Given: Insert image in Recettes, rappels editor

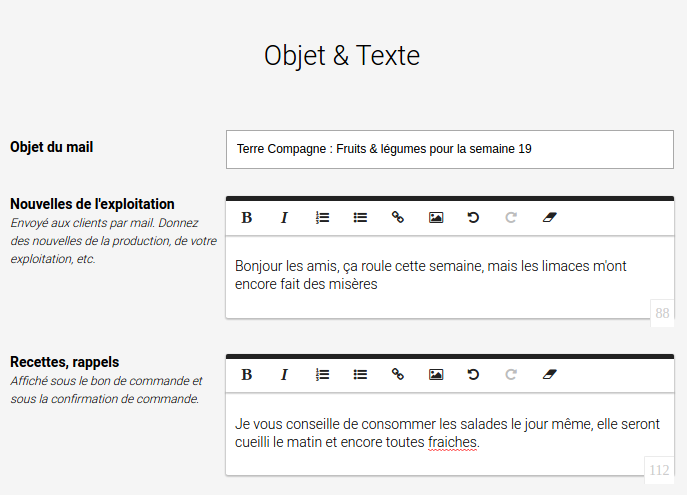Looking at the screenshot, I should [436, 375].
